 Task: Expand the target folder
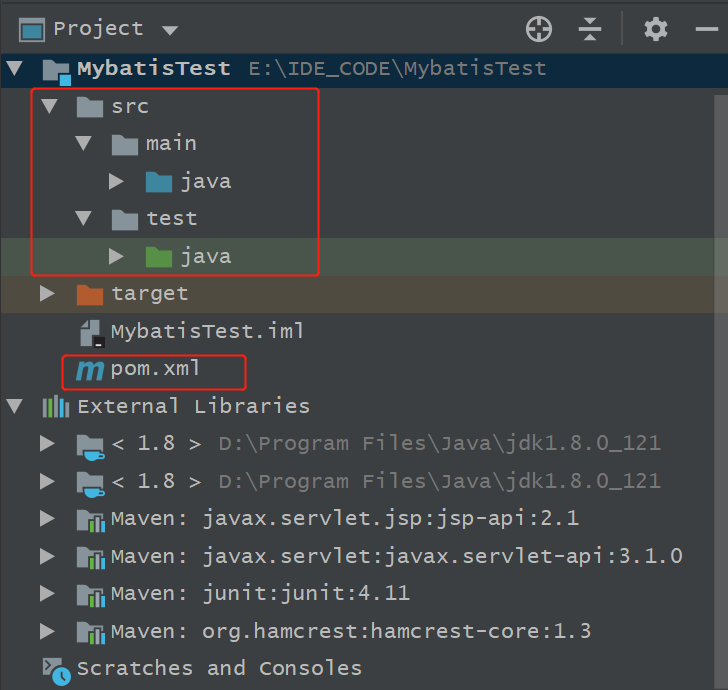pos(47,294)
